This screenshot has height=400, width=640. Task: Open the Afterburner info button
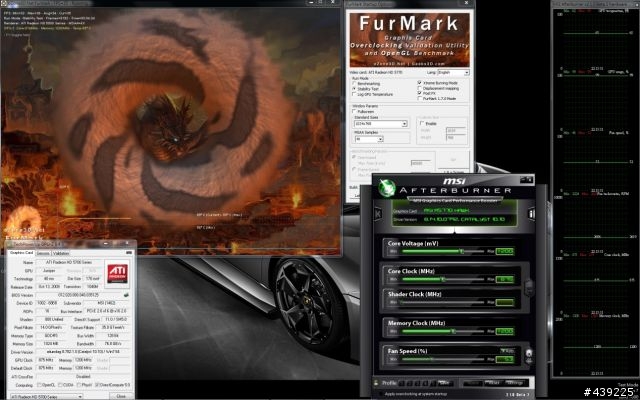531,213
